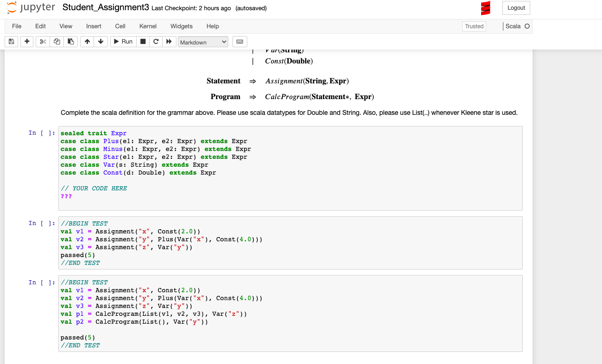Move the selected cell up
Screen dimensions: 602x364
pyautogui.click(x=87, y=41)
